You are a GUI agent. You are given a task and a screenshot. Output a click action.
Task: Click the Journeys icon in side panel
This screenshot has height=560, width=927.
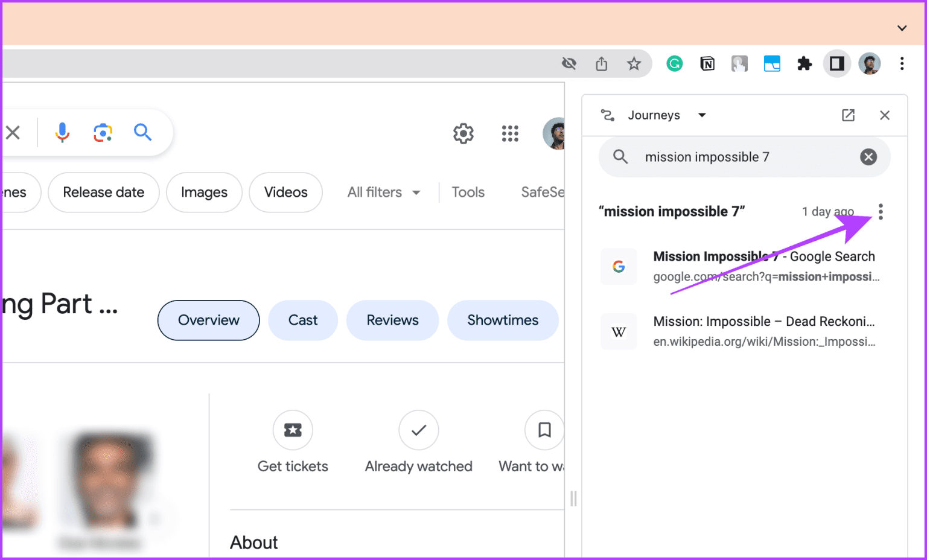(x=608, y=115)
